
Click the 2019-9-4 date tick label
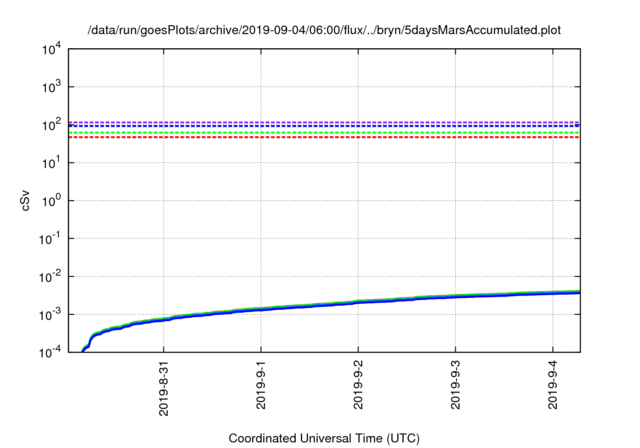coord(553,384)
